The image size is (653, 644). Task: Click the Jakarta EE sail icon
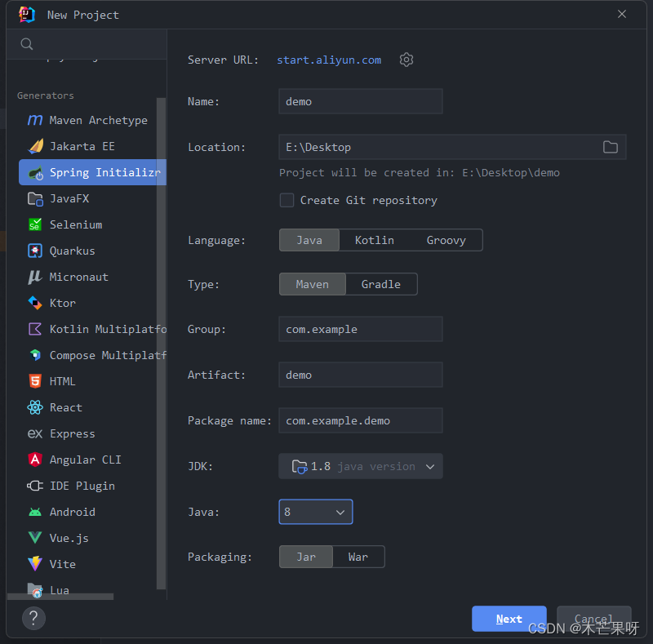pyautogui.click(x=35, y=147)
